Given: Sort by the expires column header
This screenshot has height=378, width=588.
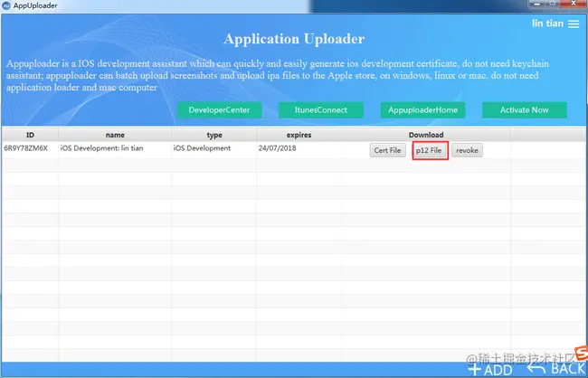Looking at the screenshot, I should [x=299, y=135].
